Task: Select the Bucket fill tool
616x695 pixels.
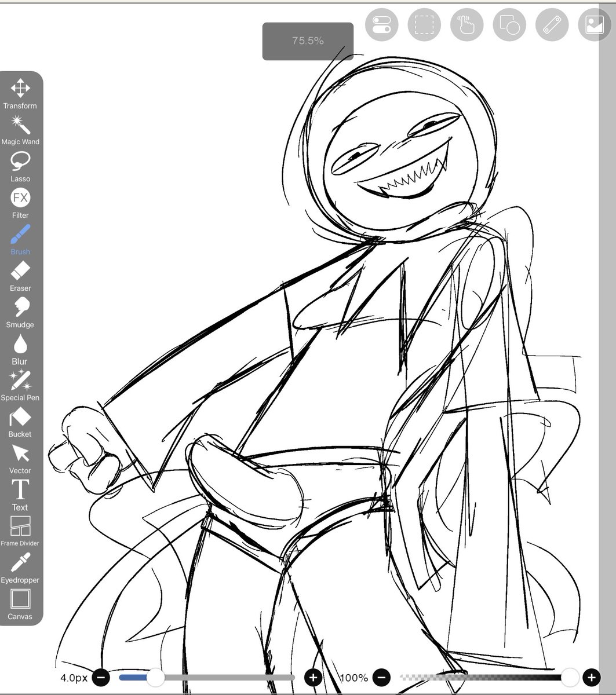Action: click(20, 422)
